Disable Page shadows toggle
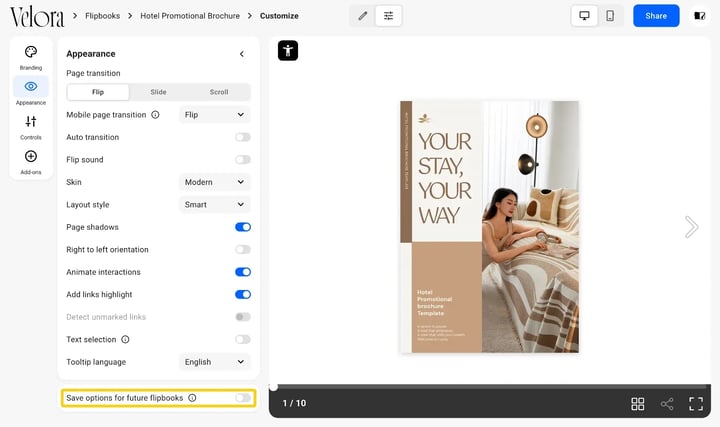The width and height of the screenshot is (720, 427). pos(243,227)
